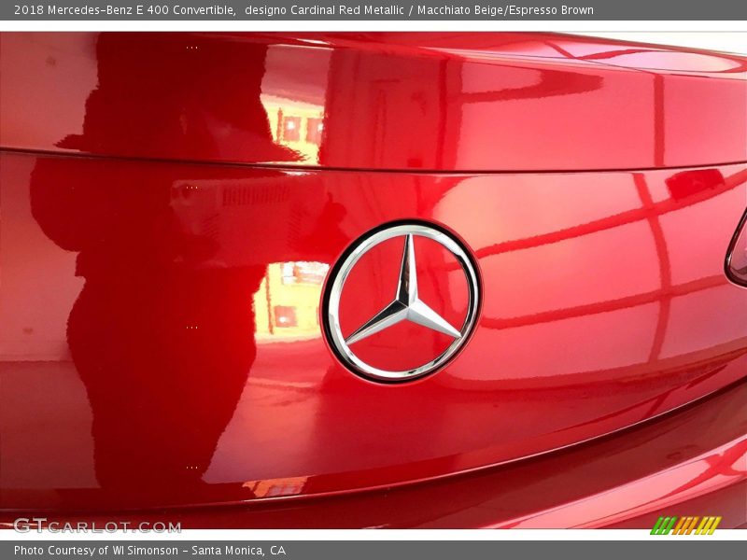
Task: Click the '2018 Mercedes-Benz E 400 Convertible' title text
Action: pyautogui.click(x=125, y=10)
